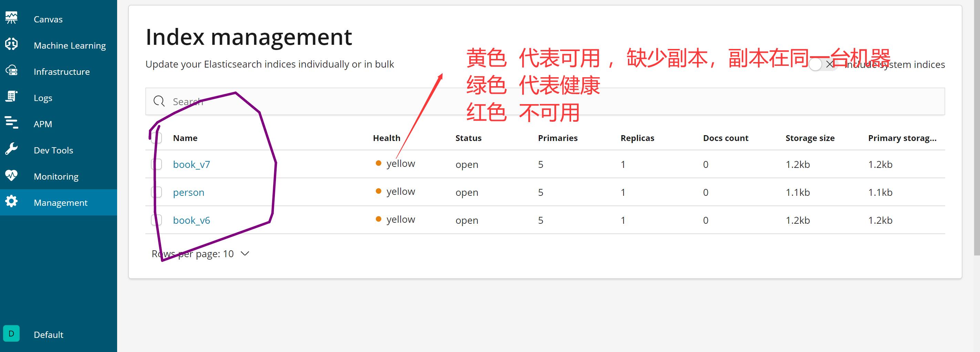Navigate to APM
Screen dimensions: 980x352
click(43, 124)
